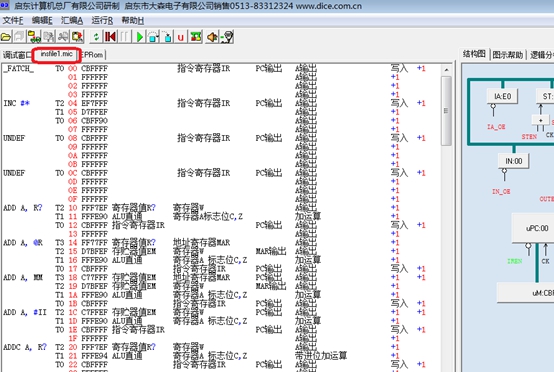
Task: Click the scroll up arrow of microcode list
Action: (x=446, y=70)
